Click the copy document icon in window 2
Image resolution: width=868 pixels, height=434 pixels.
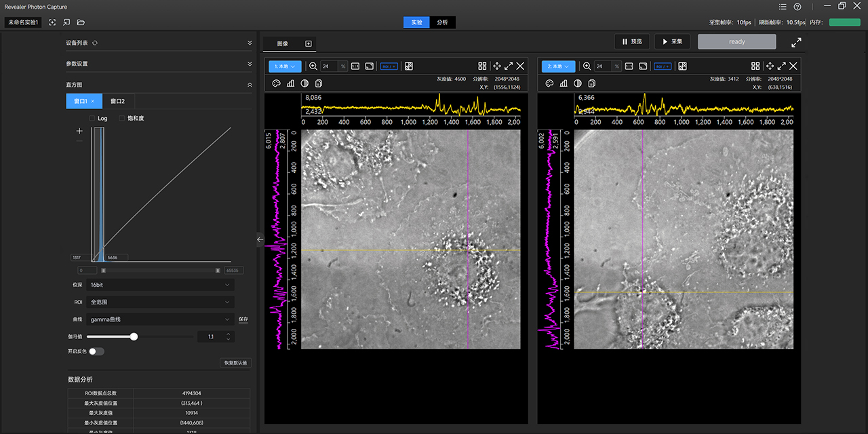591,83
